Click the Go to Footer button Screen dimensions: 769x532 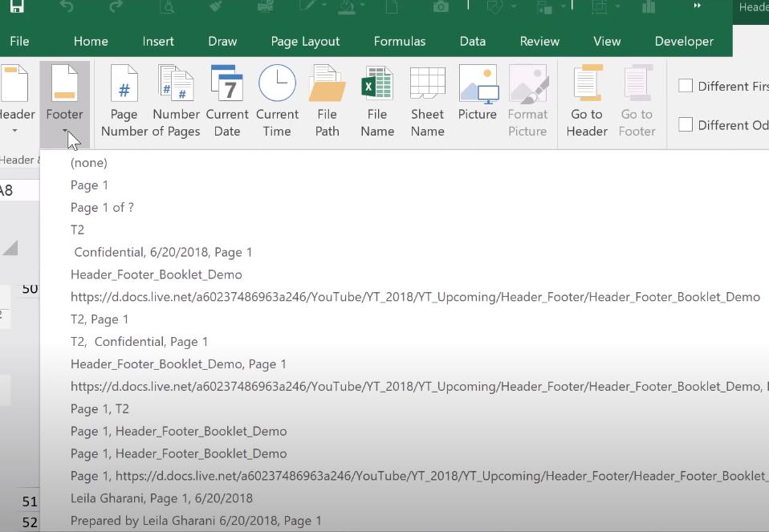point(637,100)
